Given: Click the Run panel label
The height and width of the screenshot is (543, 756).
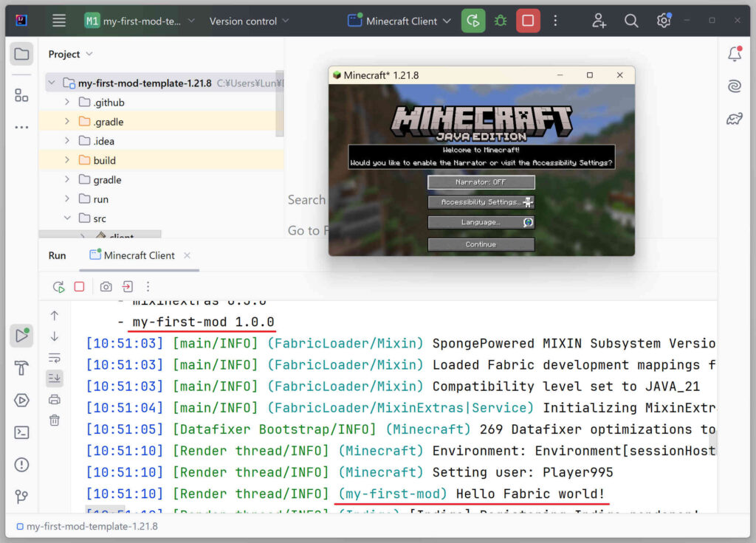Looking at the screenshot, I should coord(57,255).
